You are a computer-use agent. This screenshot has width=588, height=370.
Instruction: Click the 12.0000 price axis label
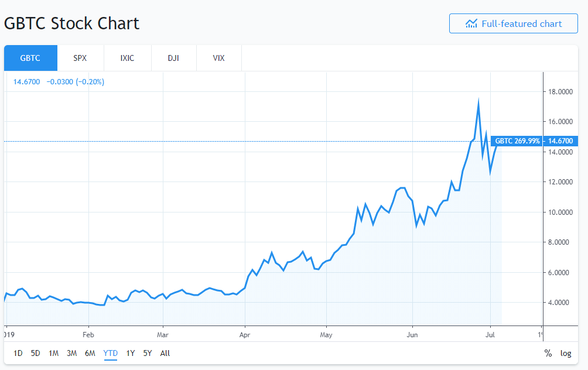[560, 182]
